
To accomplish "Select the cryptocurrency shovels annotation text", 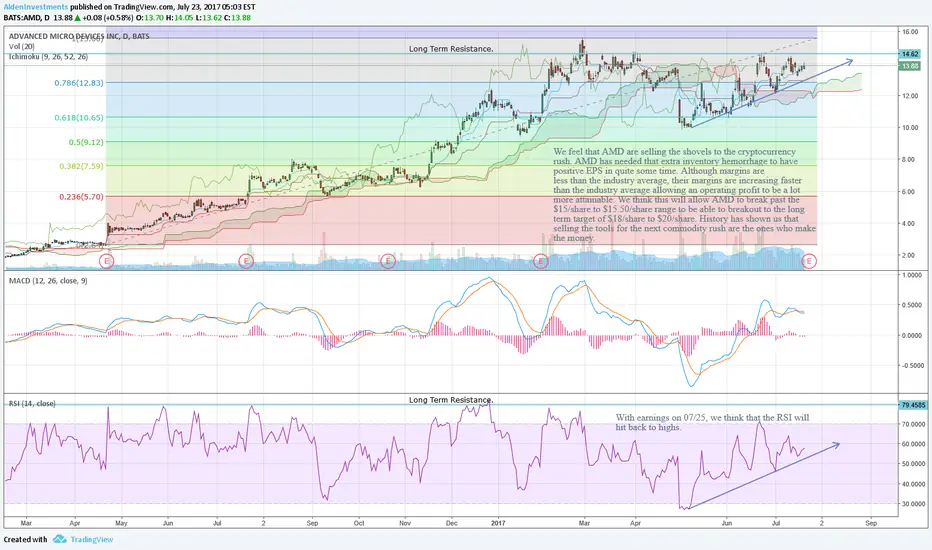I will (684, 195).
